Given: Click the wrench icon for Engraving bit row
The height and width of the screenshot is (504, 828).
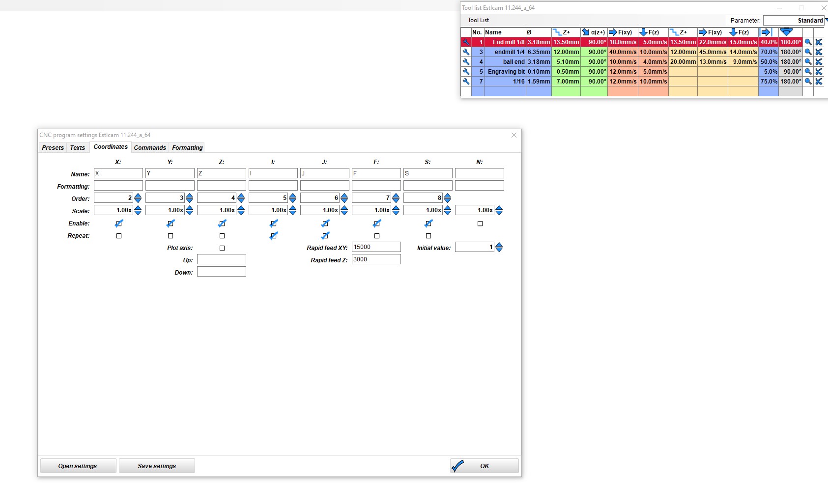Looking at the screenshot, I should coord(466,72).
